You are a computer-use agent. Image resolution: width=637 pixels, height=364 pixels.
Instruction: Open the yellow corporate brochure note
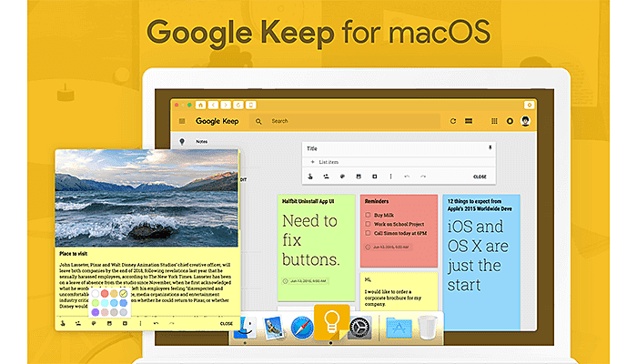click(x=399, y=292)
